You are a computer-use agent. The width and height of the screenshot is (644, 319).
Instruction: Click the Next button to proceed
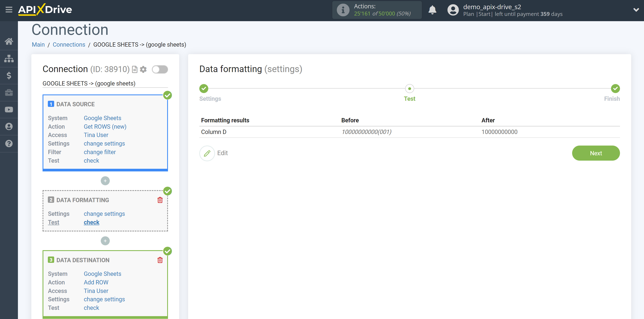coord(596,153)
